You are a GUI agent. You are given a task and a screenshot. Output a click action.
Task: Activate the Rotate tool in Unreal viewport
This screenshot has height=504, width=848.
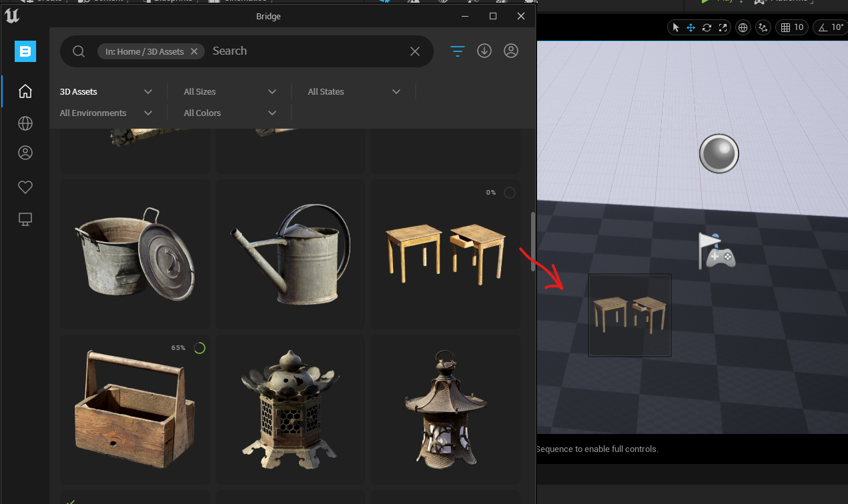pos(707,27)
